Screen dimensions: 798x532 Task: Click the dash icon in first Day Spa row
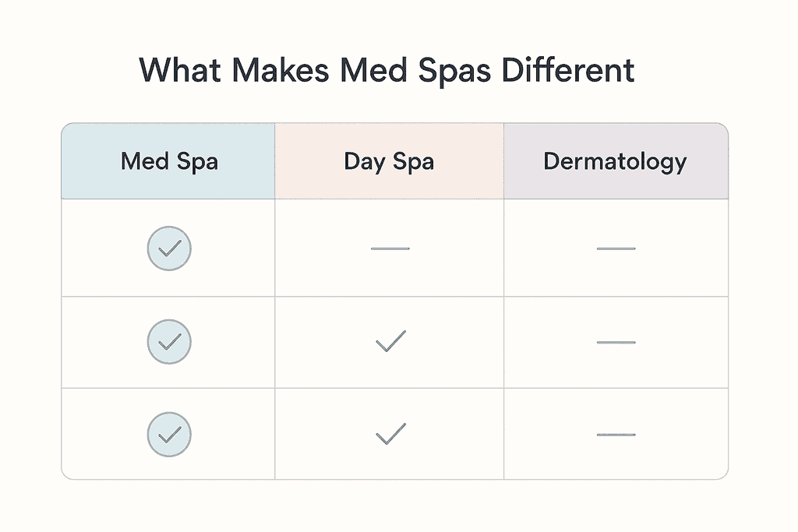click(390, 248)
